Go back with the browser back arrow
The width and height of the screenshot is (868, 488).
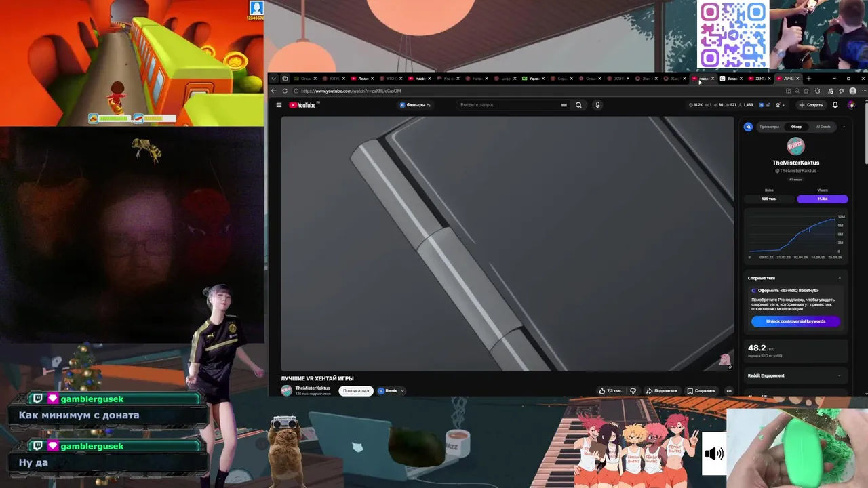point(274,91)
